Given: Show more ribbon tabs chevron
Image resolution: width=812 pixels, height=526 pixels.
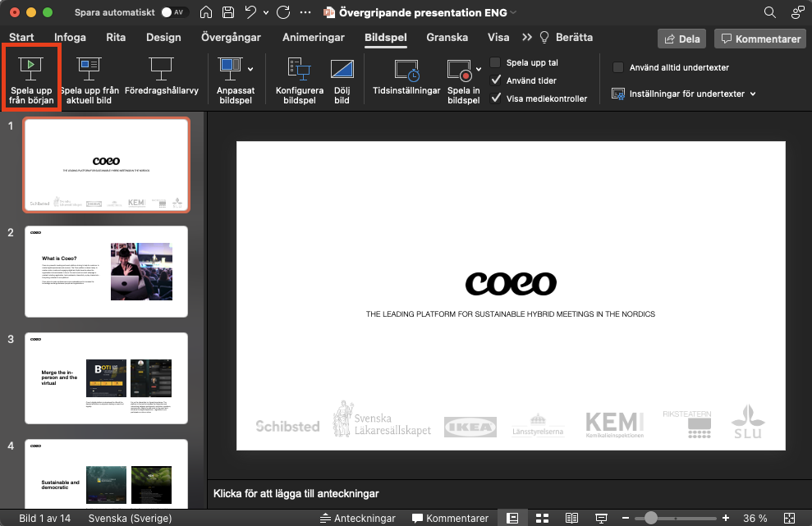Looking at the screenshot, I should point(527,37).
